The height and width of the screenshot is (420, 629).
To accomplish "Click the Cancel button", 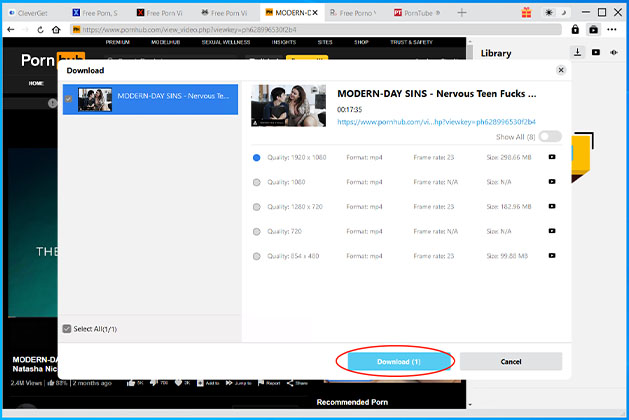I will tap(511, 361).
